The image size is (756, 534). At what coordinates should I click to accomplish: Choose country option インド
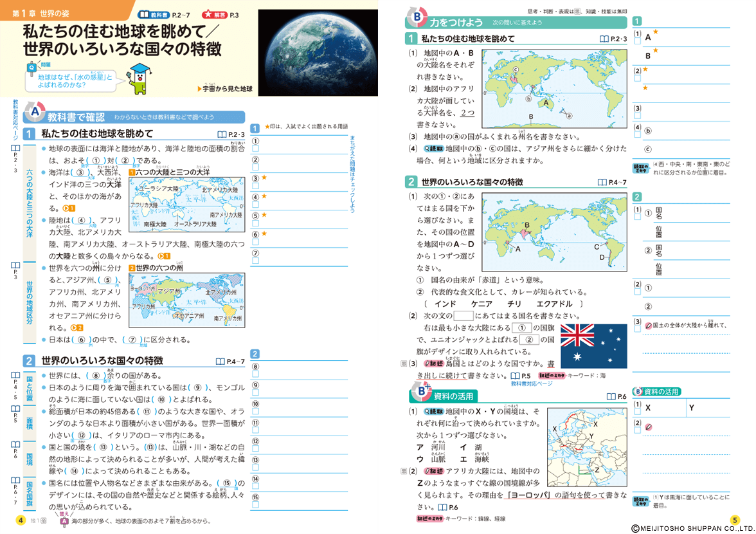(x=445, y=304)
